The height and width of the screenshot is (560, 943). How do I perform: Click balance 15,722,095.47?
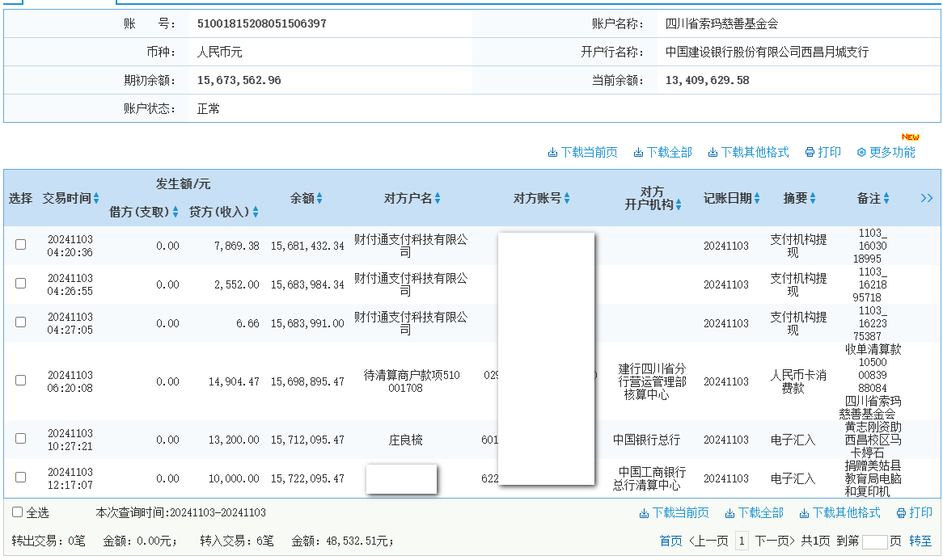(307, 478)
